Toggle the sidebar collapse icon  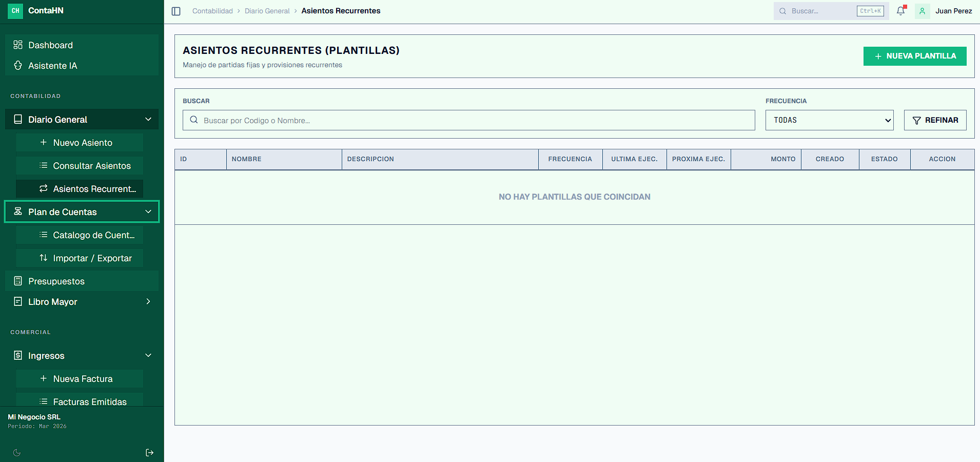coord(176,11)
